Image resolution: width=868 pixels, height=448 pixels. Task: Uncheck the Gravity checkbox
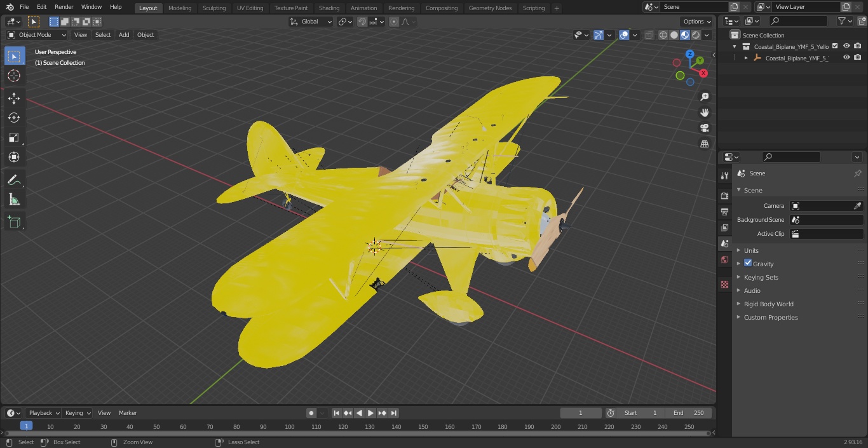click(748, 263)
